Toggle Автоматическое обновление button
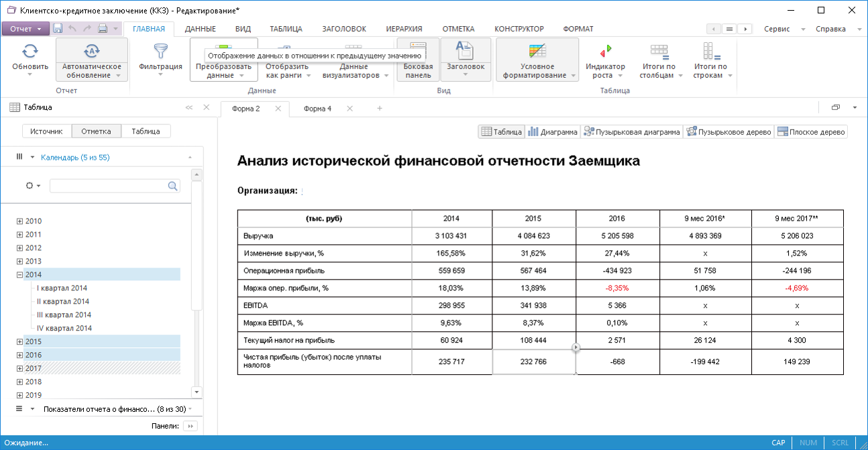This screenshot has height=450, width=868. [92, 59]
